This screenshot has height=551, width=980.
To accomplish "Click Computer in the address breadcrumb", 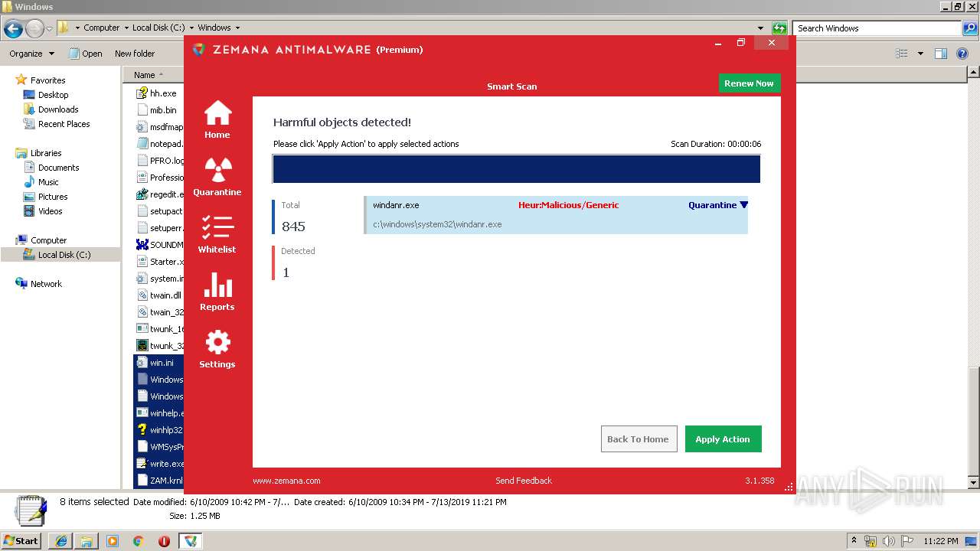I will pos(101,28).
